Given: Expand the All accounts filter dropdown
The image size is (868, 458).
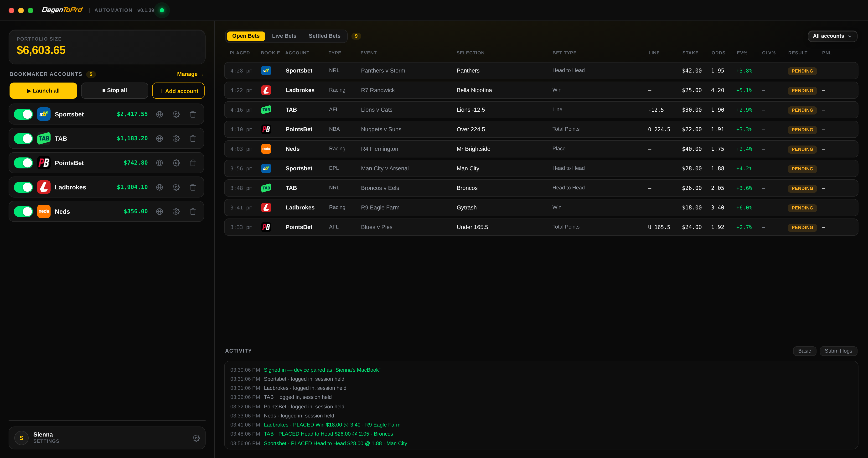Looking at the screenshot, I should pyautogui.click(x=832, y=36).
